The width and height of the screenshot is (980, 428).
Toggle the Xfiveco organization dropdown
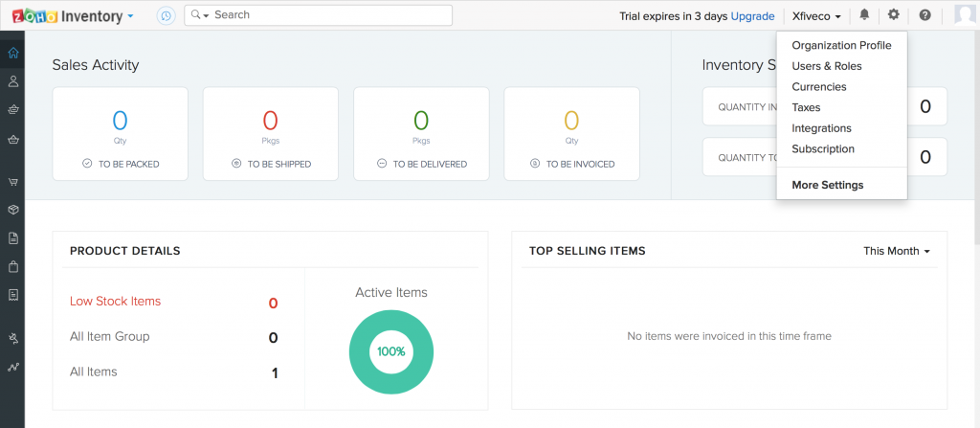tap(816, 16)
